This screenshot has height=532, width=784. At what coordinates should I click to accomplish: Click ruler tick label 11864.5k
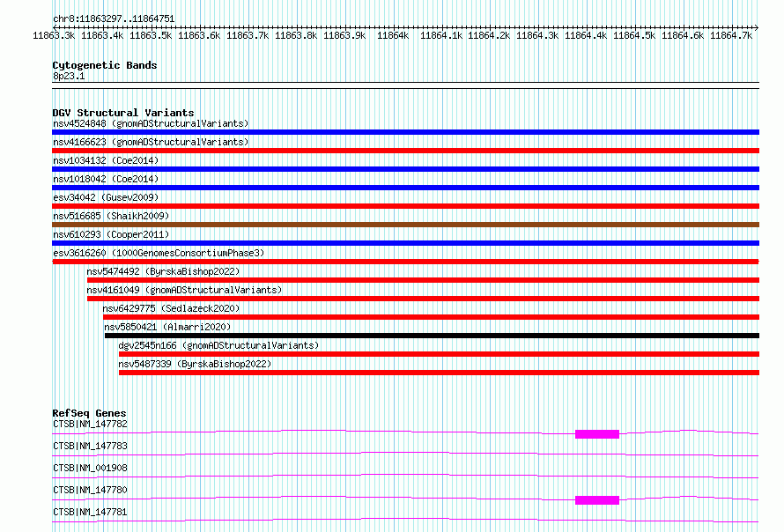point(634,35)
